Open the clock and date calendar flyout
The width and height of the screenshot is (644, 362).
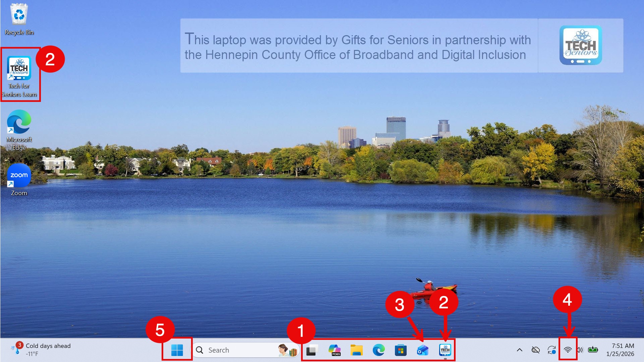(620, 350)
